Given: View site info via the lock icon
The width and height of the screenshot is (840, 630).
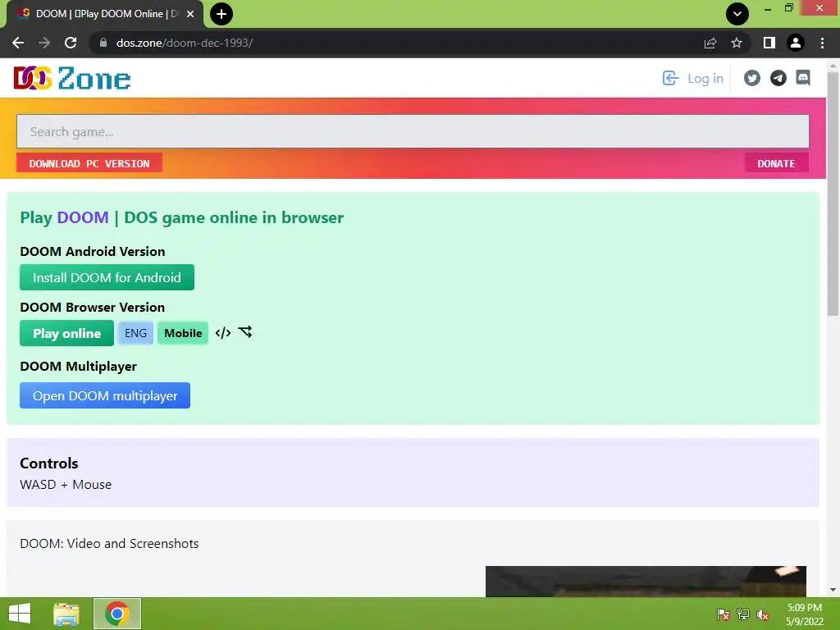Looking at the screenshot, I should pyautogui.click(x=103, y=43).
